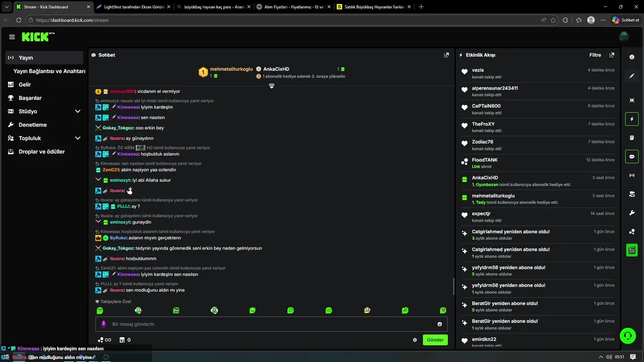Open the hamburger menu beside the Kick logo
The width and height of the screenshot is (644, 362).
(x=12, y=37)
